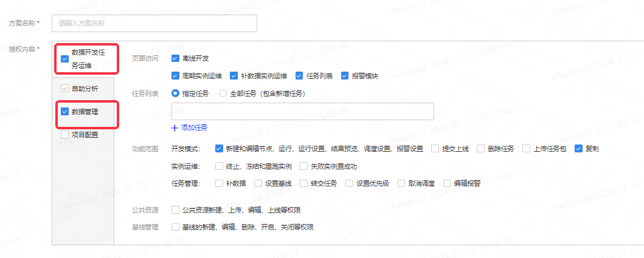Toggle the 自助分析 checkbox
This screenshot has height=258, width=644.
tap(64, 89)
